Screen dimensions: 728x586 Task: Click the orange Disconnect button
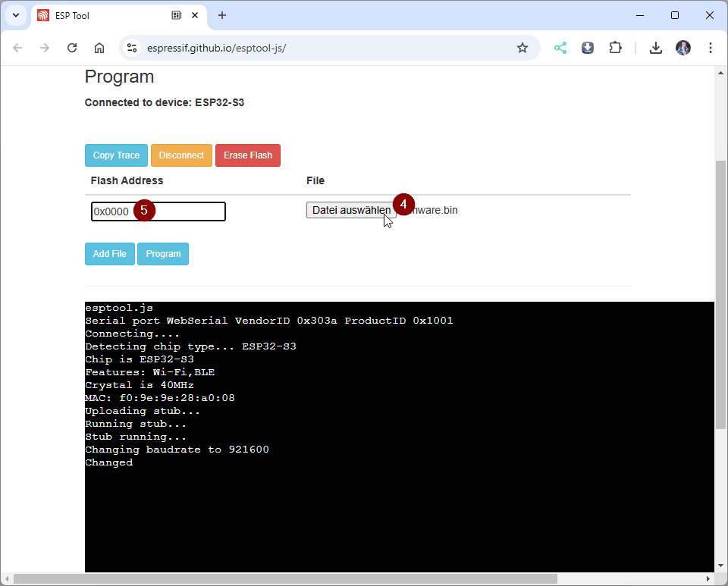click(181, 155)
